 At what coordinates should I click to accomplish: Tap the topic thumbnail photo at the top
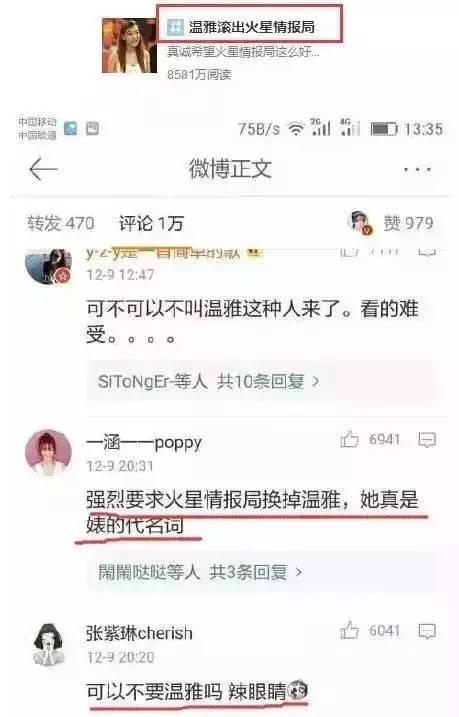[129, 45]
